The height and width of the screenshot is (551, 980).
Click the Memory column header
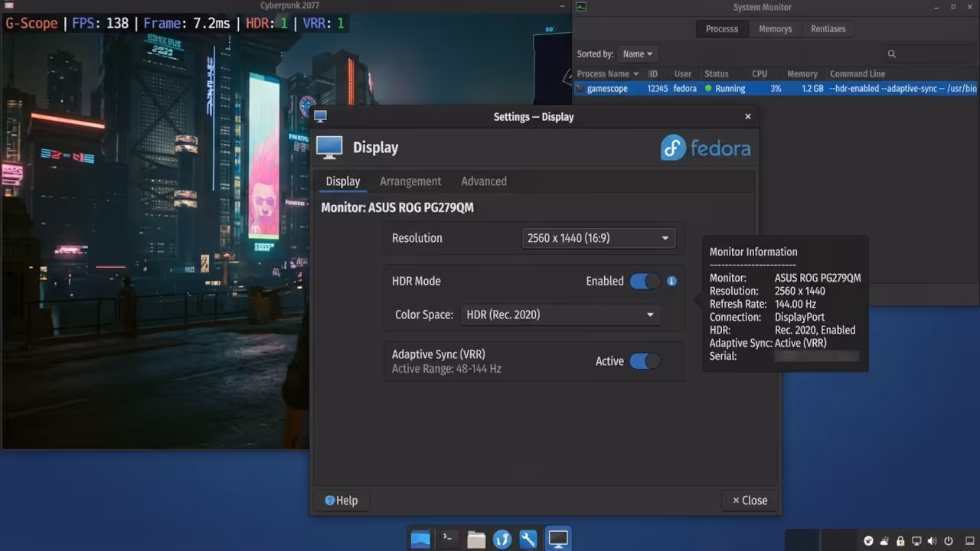click(x=802, y=74)
